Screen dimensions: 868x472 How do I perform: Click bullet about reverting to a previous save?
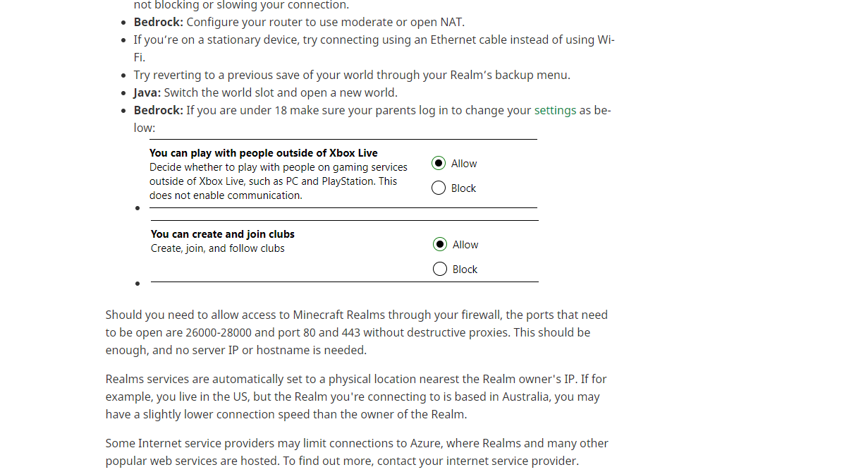click(x=352, y=75)
